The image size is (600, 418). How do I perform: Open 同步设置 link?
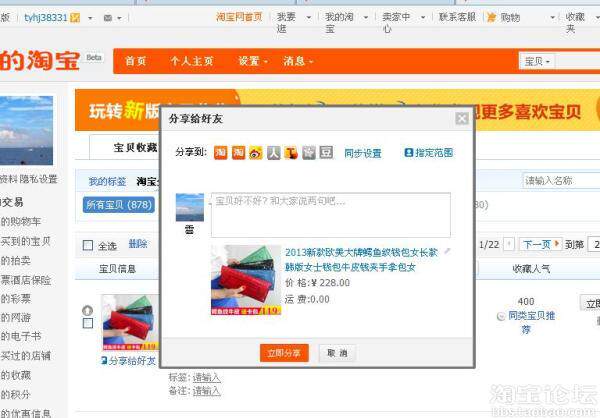pyautogui.click(x=363, y=153)
